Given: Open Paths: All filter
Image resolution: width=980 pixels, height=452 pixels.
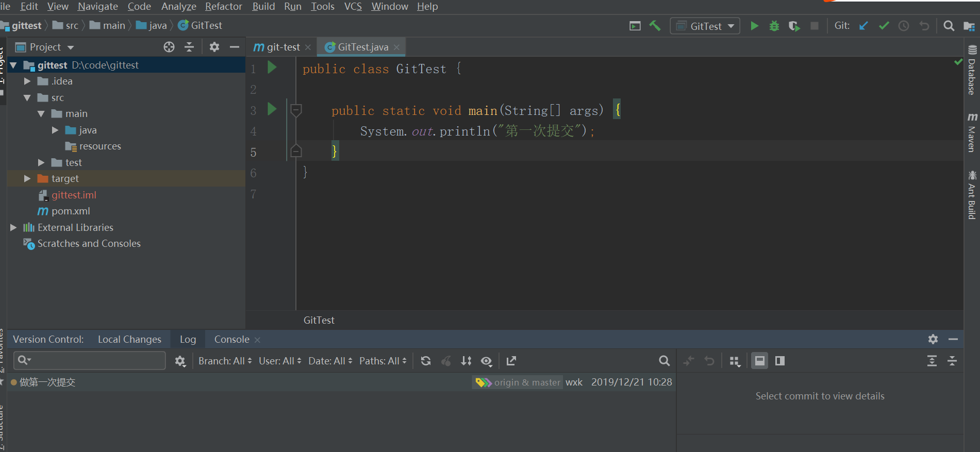Looking at the screenshot, I should (383, 361).
